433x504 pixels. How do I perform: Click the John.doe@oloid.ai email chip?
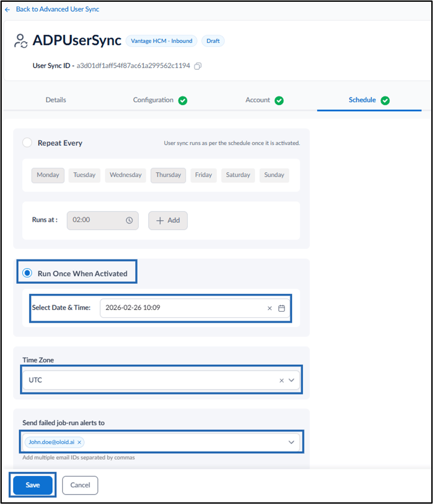tap(55, 442)
